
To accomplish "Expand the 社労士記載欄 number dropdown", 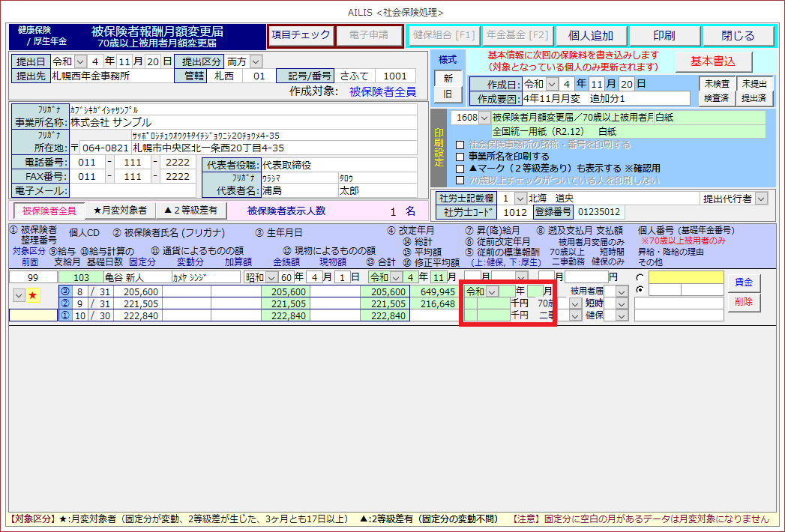I will coord(520,199).
